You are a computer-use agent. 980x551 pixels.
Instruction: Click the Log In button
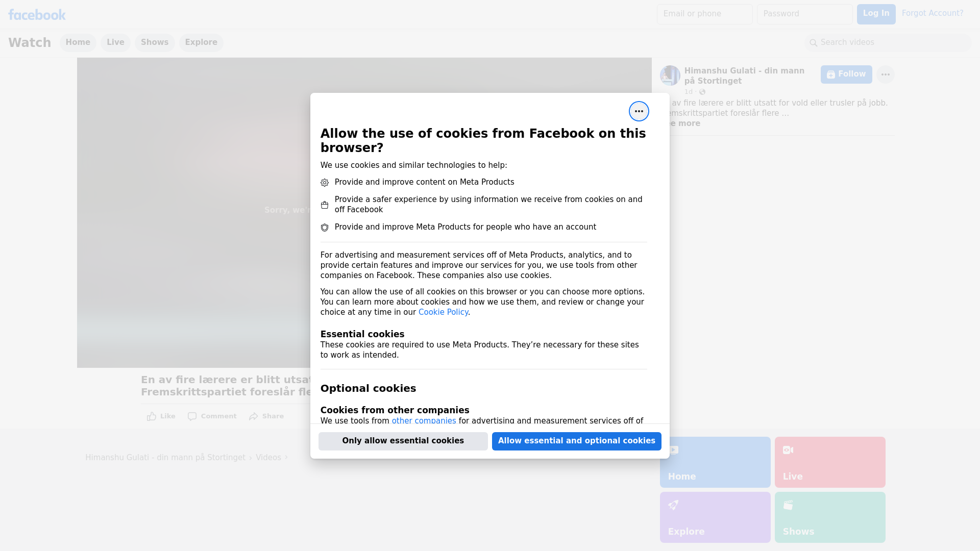pyautogui.click(x=876, y=14)
